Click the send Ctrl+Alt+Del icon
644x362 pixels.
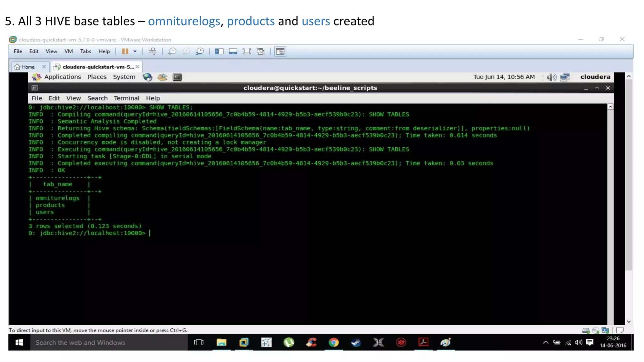(x=153, y=51)
